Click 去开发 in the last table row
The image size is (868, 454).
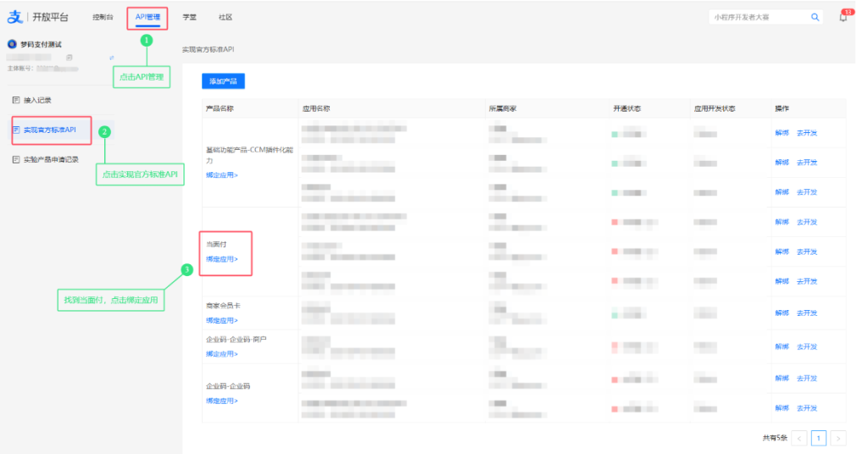(807, 408)
